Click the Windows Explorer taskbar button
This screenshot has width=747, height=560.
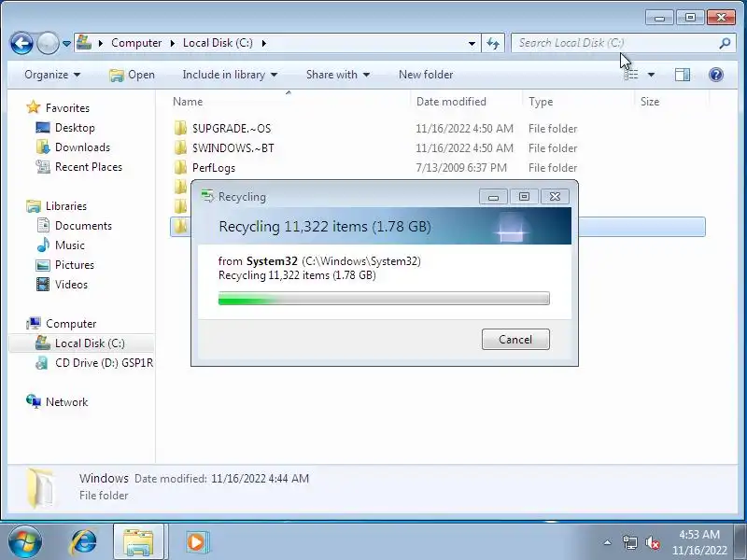pyautogui.click(x=138, y=542)
